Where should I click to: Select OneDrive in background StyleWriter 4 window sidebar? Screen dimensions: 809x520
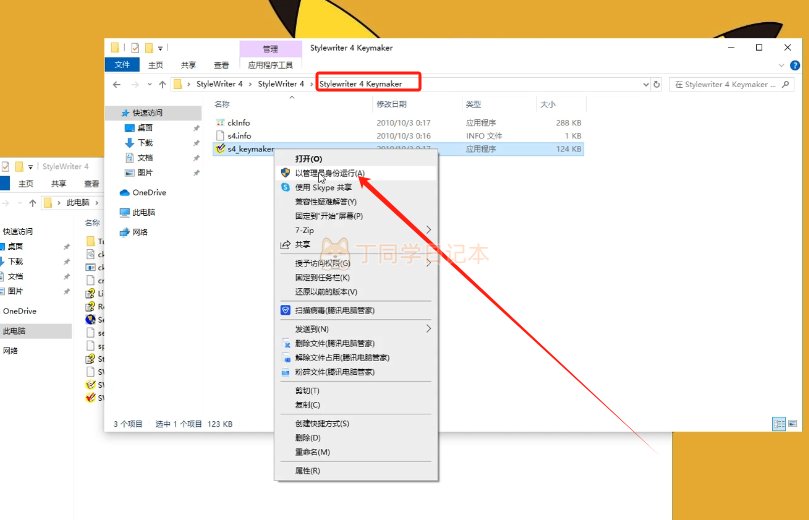pyautogui.click(x=20, y=311)
